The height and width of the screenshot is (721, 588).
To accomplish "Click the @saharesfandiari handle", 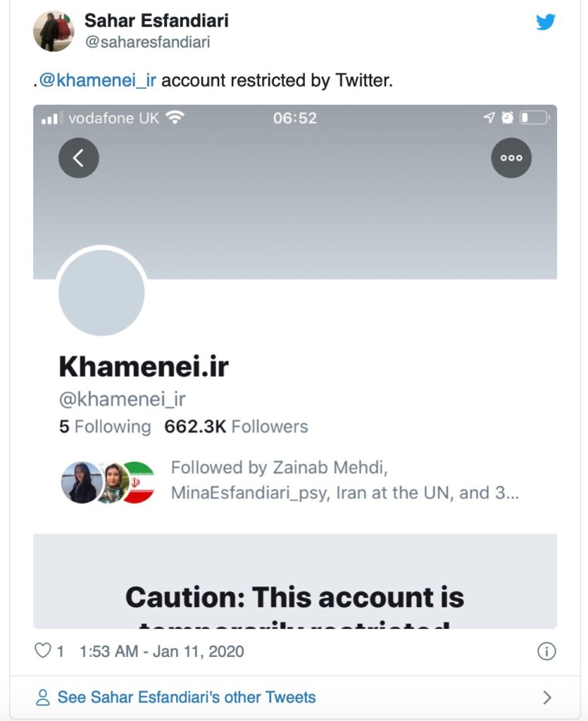I will (x=147, y=42).
